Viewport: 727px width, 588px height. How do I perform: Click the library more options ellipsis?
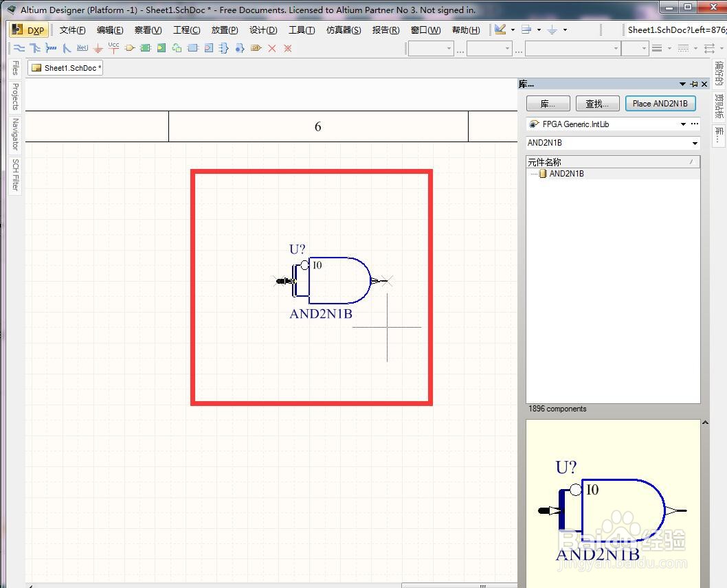pos(695,124)
